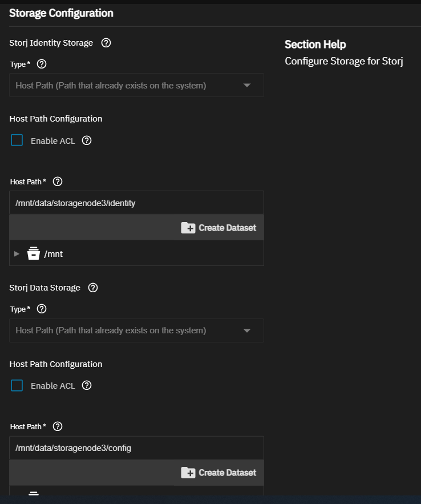This screenshot has width=421, height=504.
Task: Click the config host path input field
Action: 136,447
